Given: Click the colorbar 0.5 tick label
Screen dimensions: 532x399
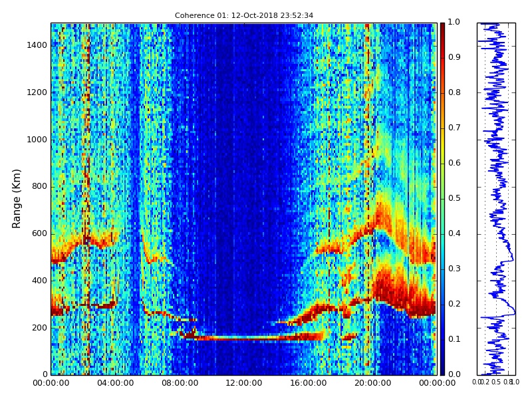Looking at the screenshot, I should pyautogui.click(x=454, y=198).
